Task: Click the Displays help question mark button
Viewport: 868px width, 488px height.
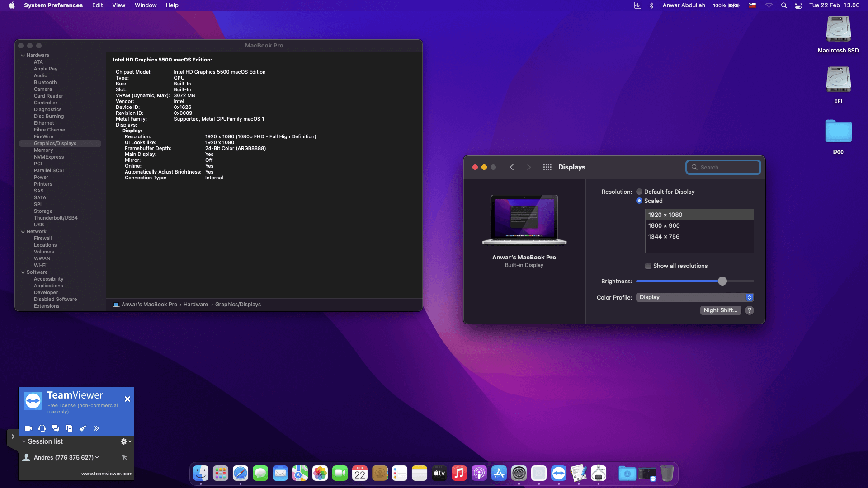Action: 750,310
